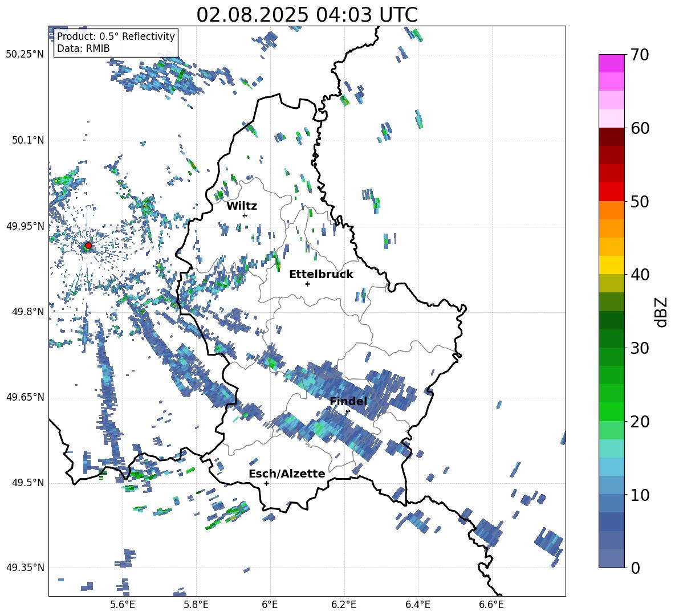Click the 49.8°N latitude label
Screen dimensions: 675x616
click(28, 312)
